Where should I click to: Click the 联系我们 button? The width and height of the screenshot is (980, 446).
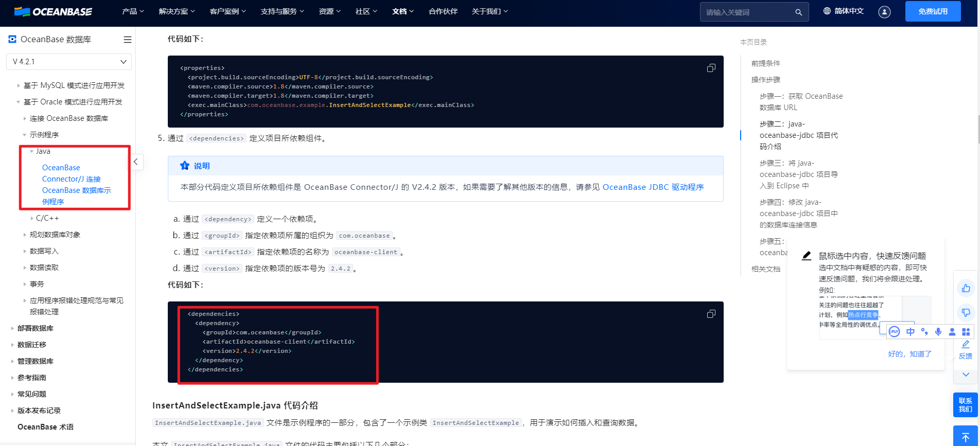(965, 405)
